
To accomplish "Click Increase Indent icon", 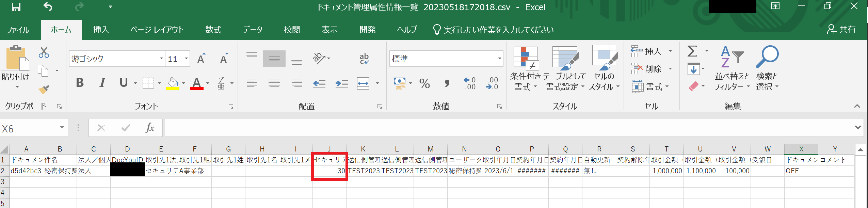I will [x=341, y=83].
